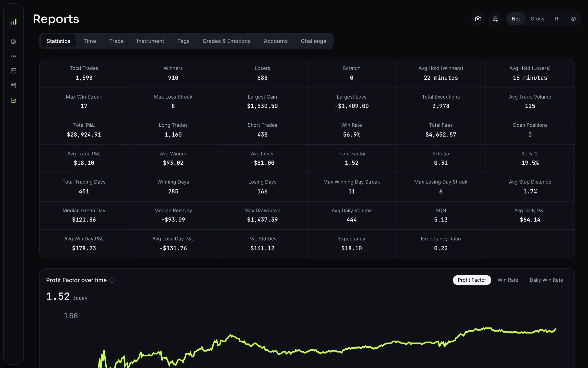Image resolution: width=588 pixels, height=368 pixels.
Task: Open the journal pencil-edit icon in sidebar
Action: (x=13, y=71)
